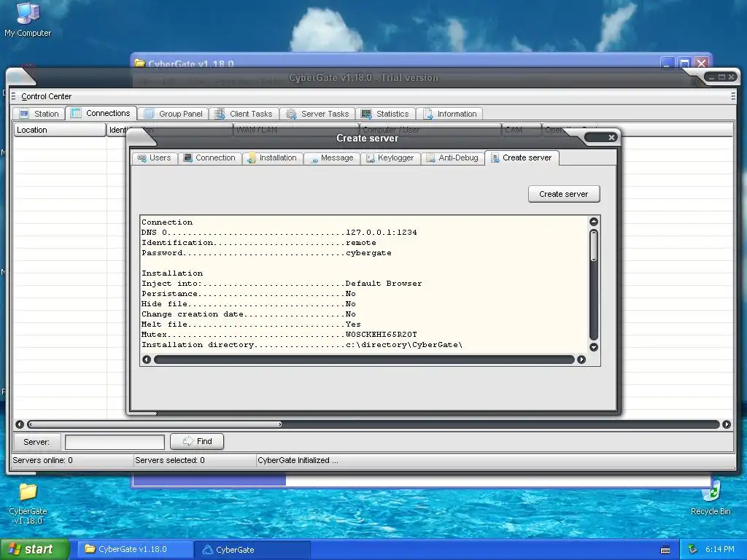The image size is (747, 560).
Task: Click the Find button
Action: tap(197, 441)
